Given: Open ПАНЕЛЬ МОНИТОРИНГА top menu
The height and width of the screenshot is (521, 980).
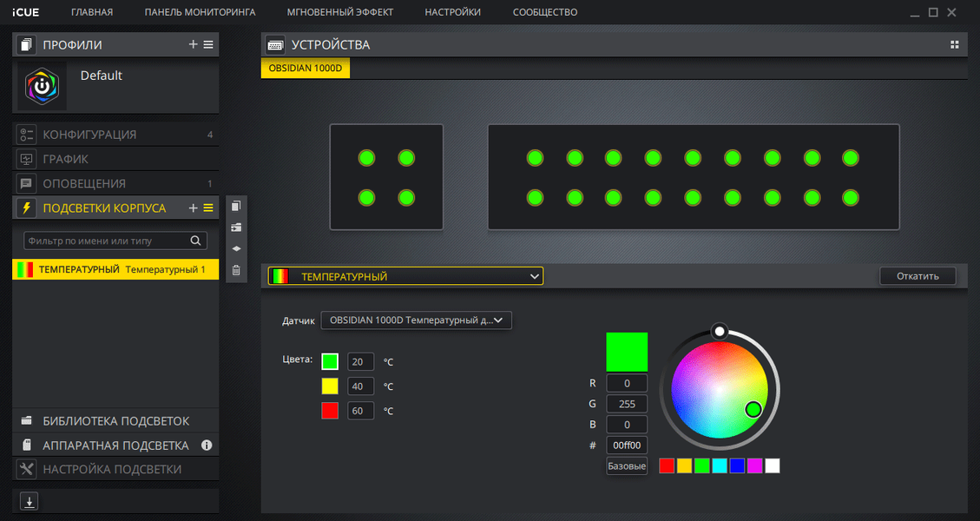Looking at the screenshot, I should click(x=200, y=12).
